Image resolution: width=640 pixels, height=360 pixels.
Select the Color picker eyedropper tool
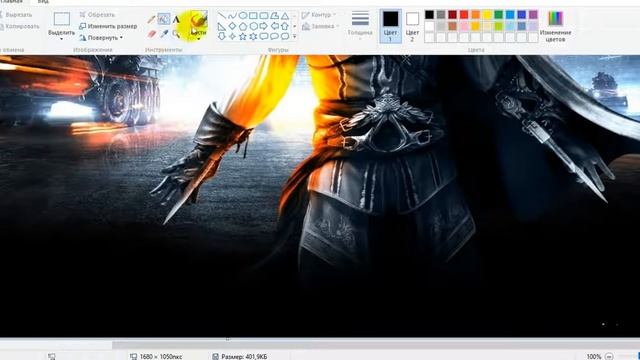(164, 34)
